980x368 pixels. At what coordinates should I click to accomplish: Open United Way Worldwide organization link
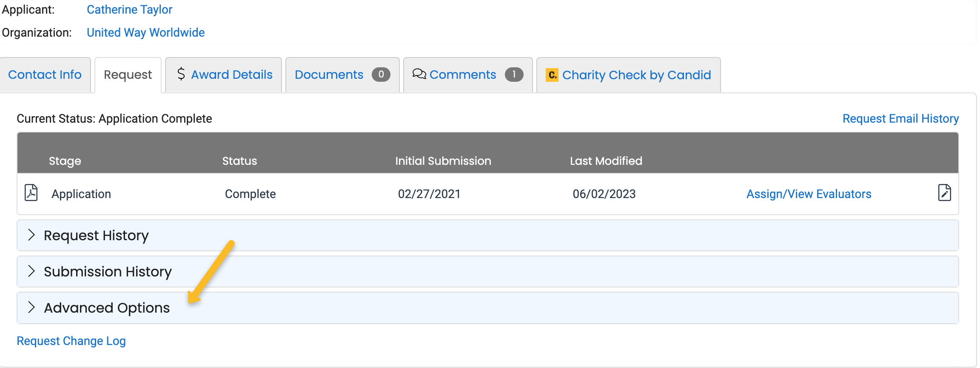pyautogui.click(x=145, y=32)
